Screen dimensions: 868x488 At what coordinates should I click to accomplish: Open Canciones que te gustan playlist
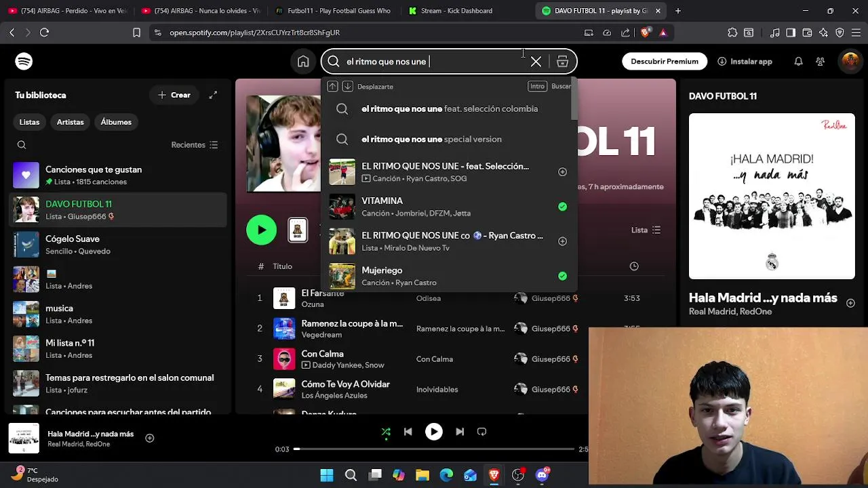119,175
